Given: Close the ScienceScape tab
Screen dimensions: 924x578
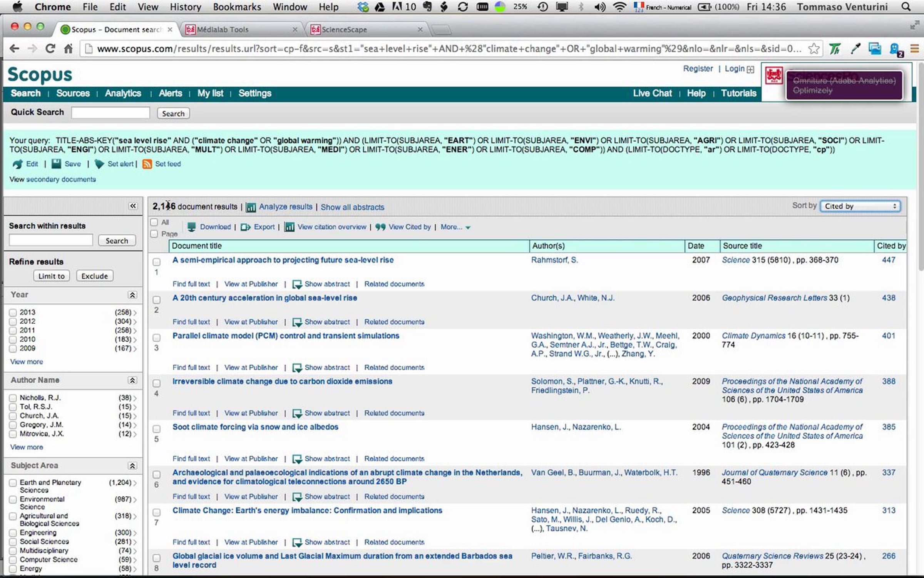Looking at the screenshot, I should click(x=420, y=29).
